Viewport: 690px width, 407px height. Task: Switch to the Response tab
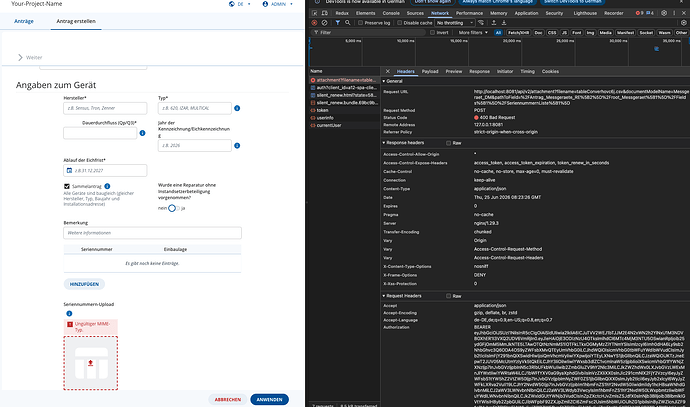coord(479,71)
